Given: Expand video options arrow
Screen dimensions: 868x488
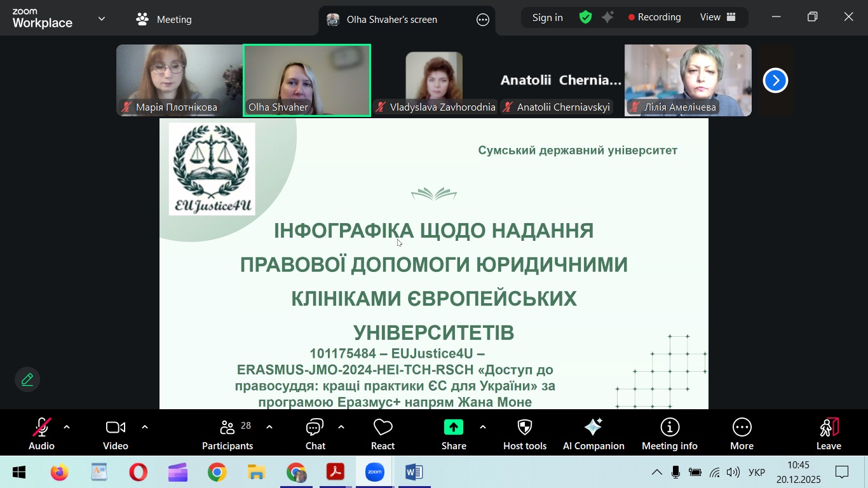Looking at the screenshot, I should (145, 427).
